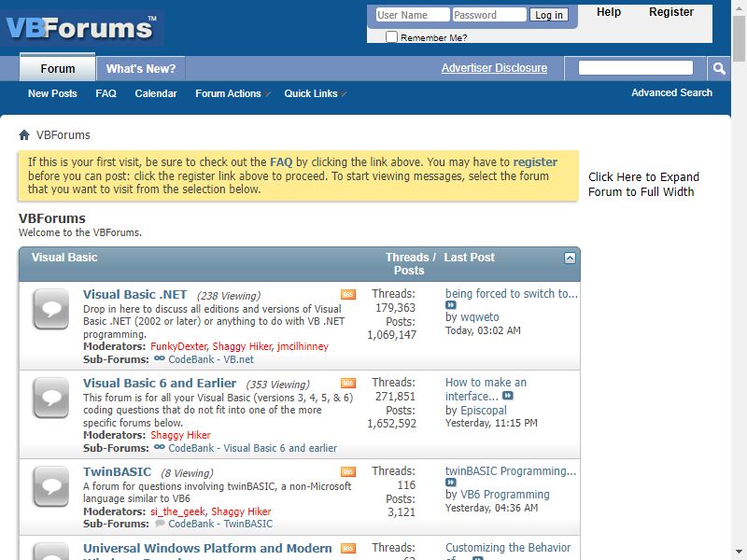This screenshot has height=560, width=747.
Task: Open the Register link in header
Action: (x=671, y=12)
